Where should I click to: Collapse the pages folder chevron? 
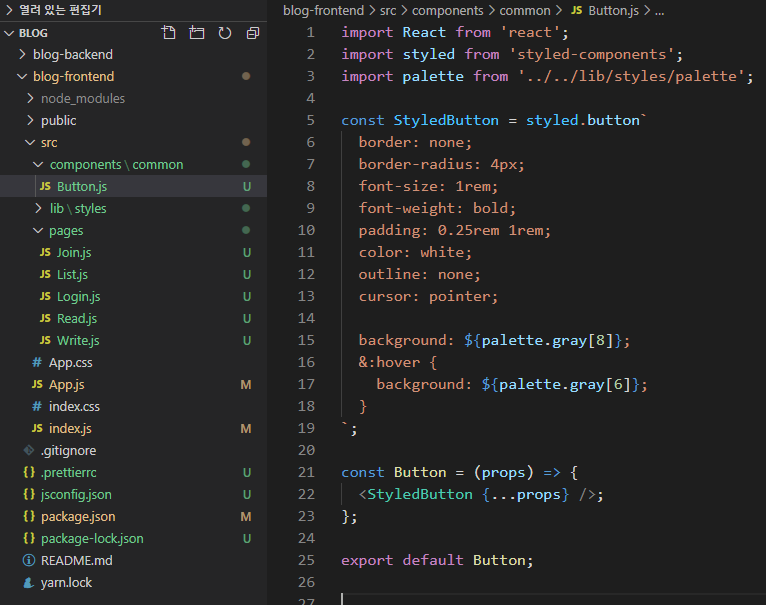click(38, 230)
